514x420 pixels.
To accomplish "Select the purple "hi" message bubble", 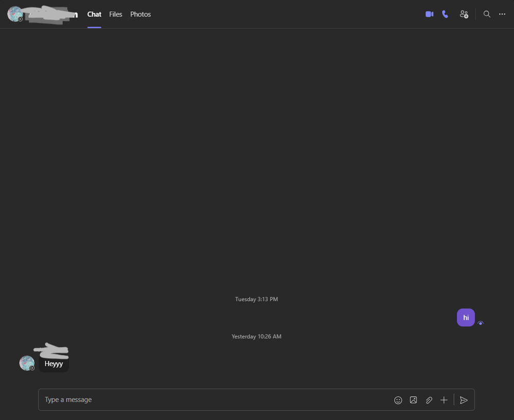I will tap(466, 318).
